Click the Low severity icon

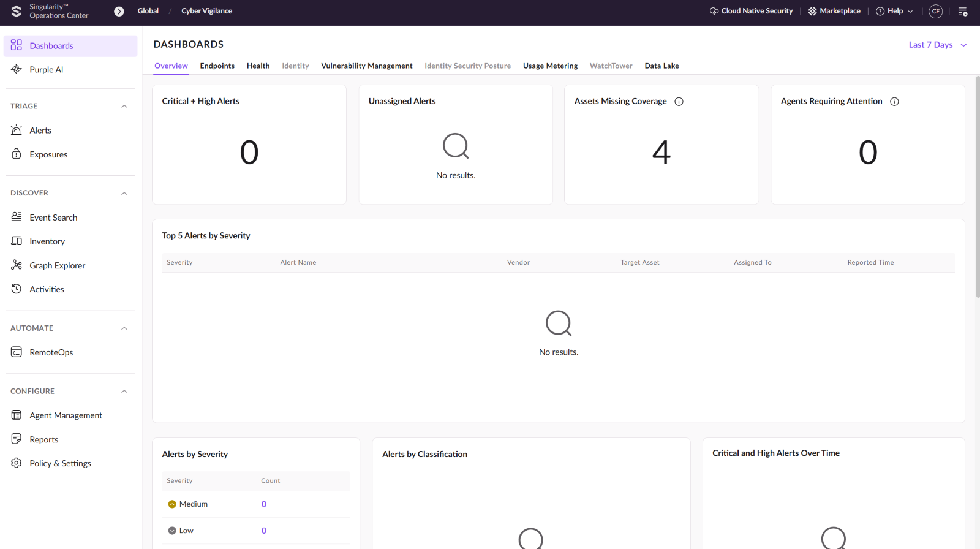[172, 531]
